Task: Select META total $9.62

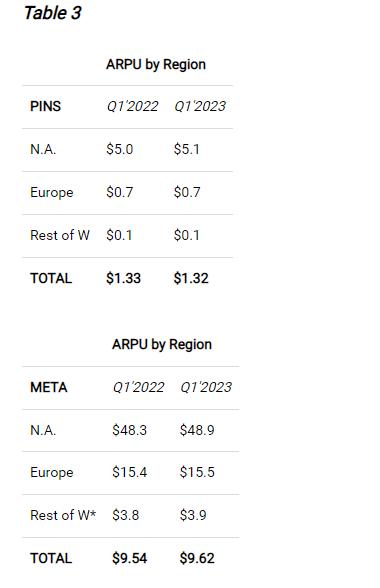Action: [197, 558]
